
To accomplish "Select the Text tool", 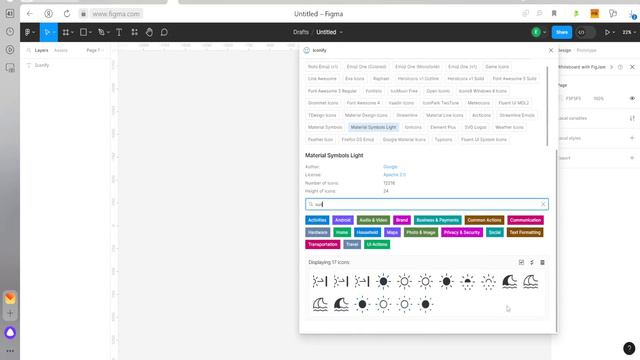I will click(x=119, y=32).
